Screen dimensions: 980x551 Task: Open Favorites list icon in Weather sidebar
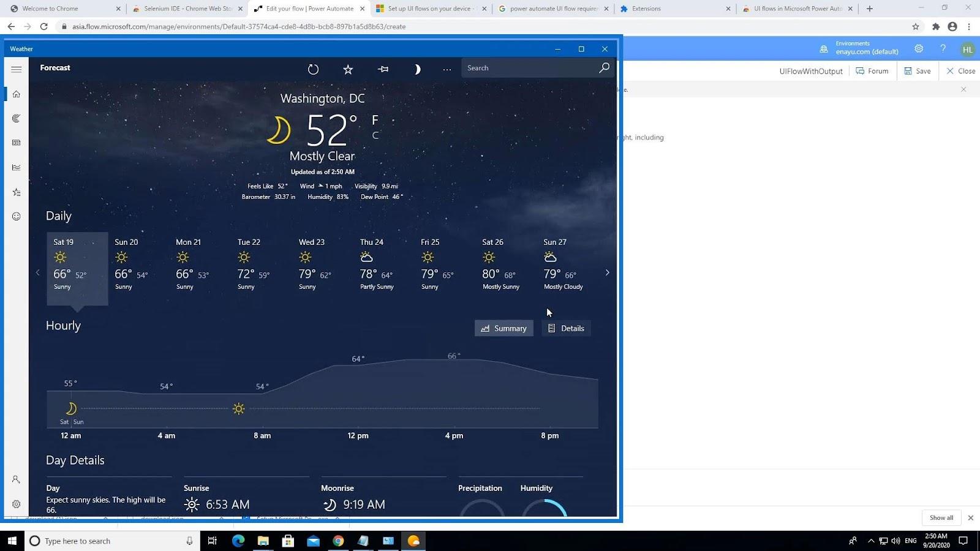click(17, 192)
